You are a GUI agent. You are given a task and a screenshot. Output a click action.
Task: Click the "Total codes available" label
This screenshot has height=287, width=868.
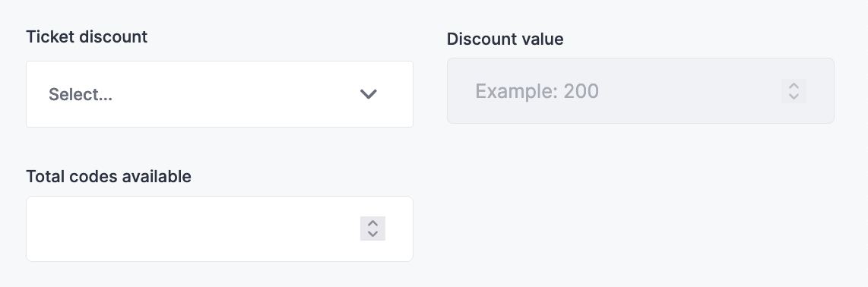tap(109, 176)
